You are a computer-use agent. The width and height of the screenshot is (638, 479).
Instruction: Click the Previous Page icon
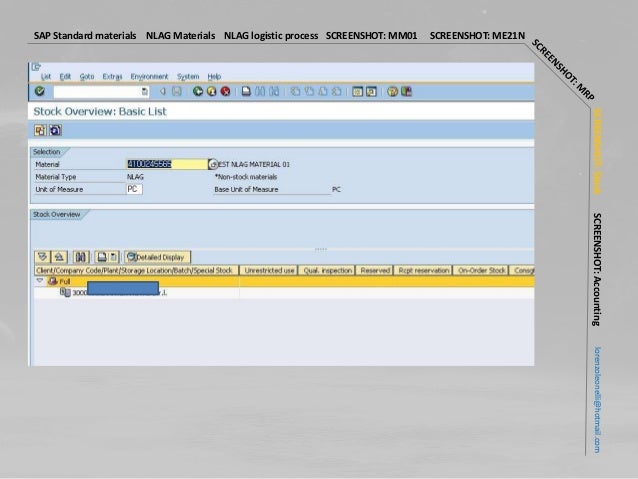[x=309, y=92]
